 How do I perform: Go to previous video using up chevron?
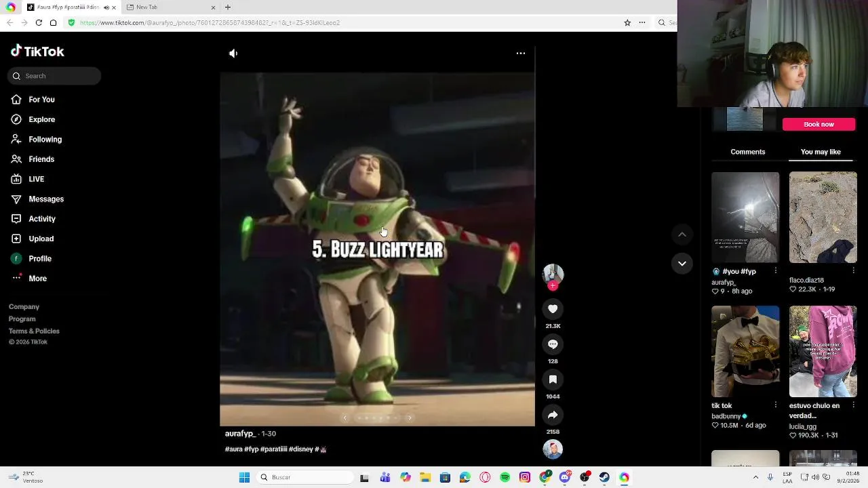point(682,235)
